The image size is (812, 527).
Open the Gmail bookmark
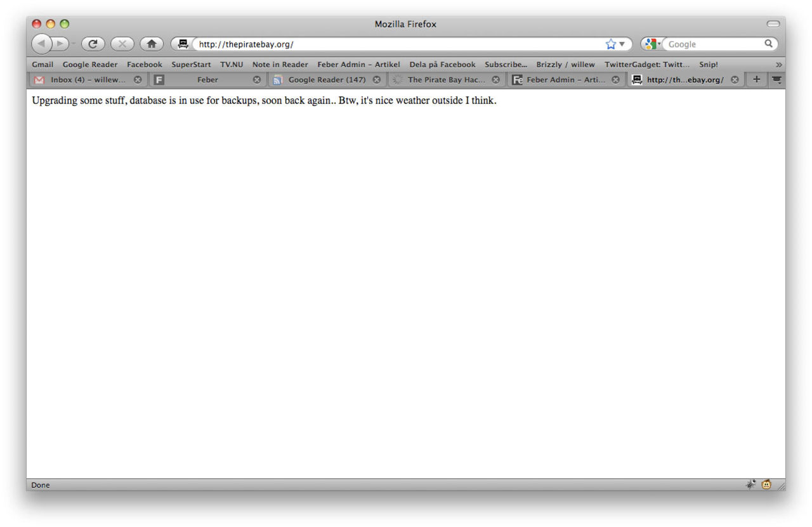(x=42, y=64)
